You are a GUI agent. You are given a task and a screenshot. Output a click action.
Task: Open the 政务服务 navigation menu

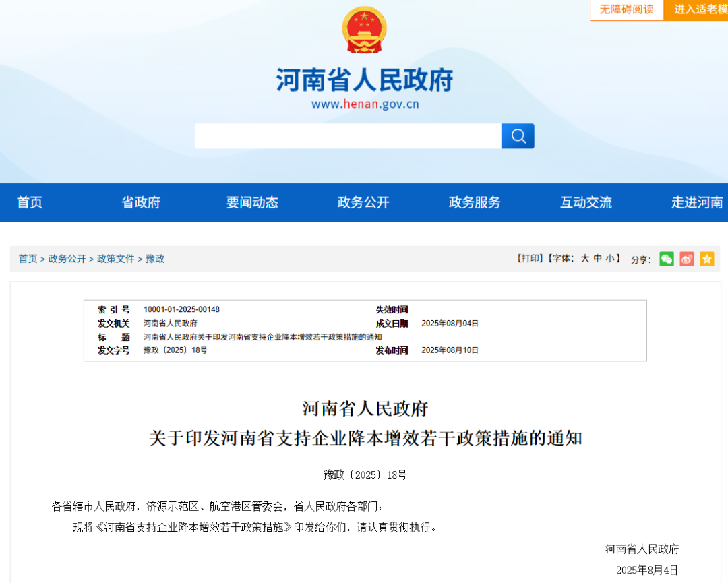tap(474, 202)
